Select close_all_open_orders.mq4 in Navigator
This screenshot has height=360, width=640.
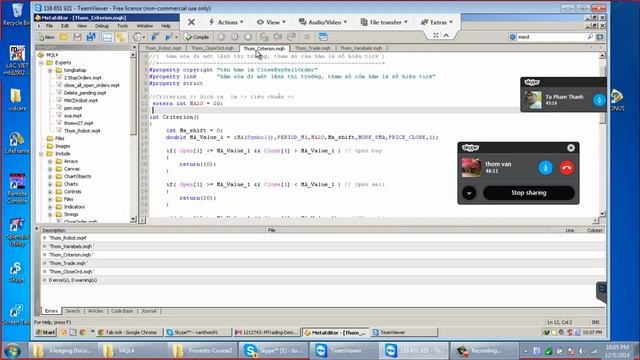coord(91,85)
